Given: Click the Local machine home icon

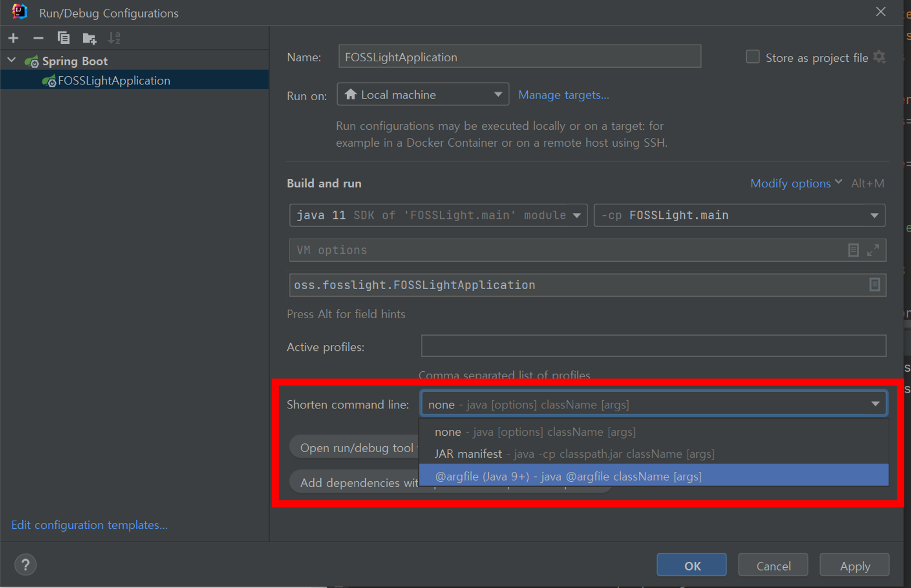Looking at the screenshot, I should coord(351,94).
